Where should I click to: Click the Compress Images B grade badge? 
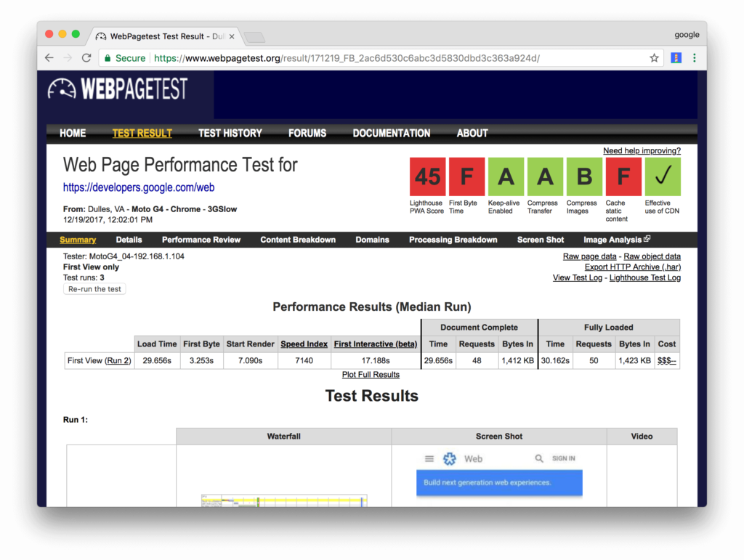(583, 176)
